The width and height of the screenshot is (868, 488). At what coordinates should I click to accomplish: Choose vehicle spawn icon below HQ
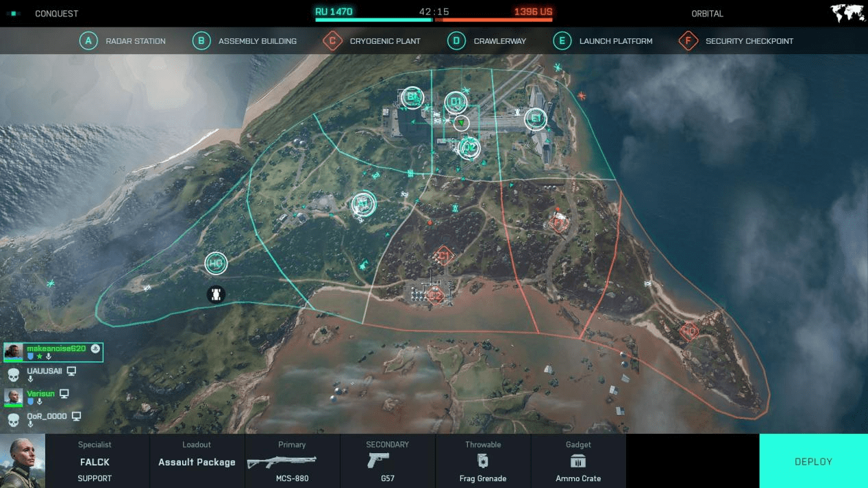(x=216, y=294)
